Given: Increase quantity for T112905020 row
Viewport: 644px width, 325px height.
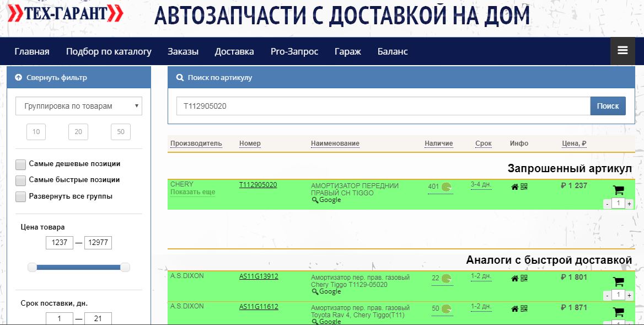Looking at the screenshot, I should (629, 204).
